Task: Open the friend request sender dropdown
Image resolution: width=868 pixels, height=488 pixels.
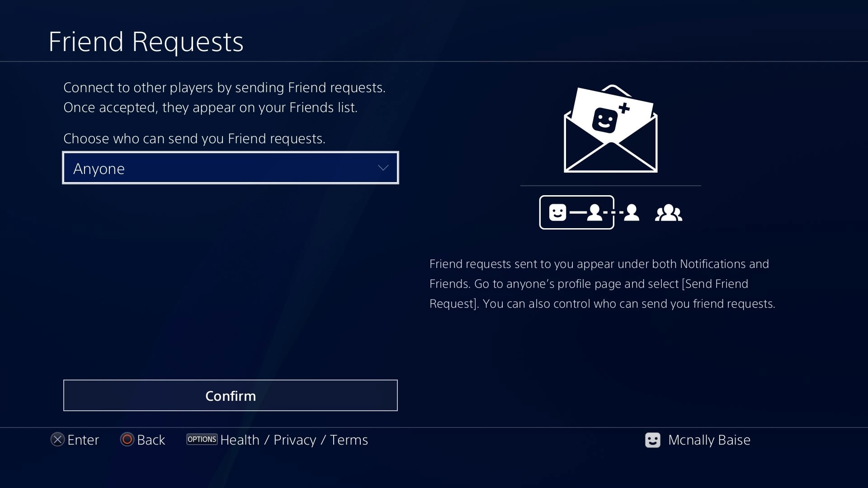Action: pos(230,168)
